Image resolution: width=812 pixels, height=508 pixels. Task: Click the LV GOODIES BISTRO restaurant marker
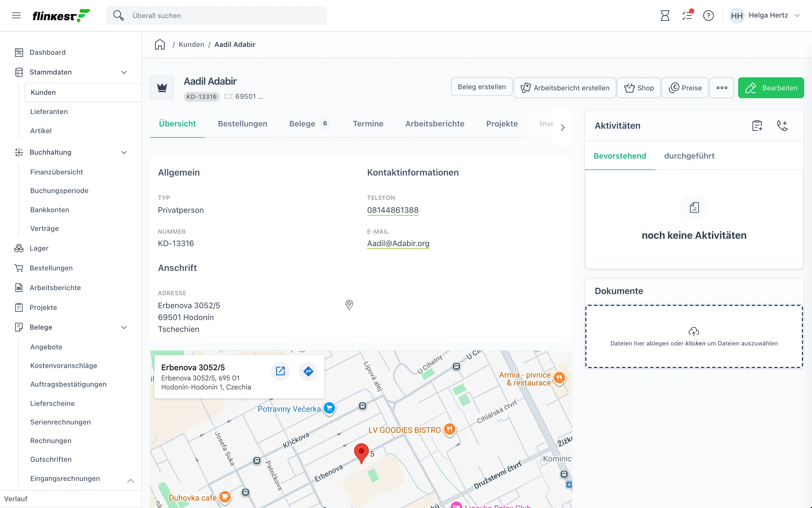[x=449, y=429]
